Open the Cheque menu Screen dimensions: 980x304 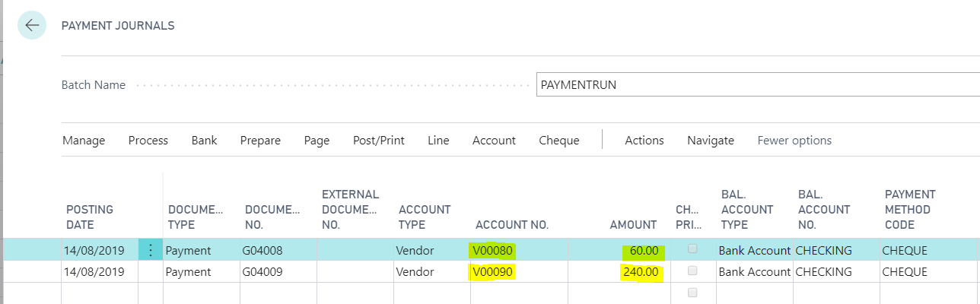point(558,141)
